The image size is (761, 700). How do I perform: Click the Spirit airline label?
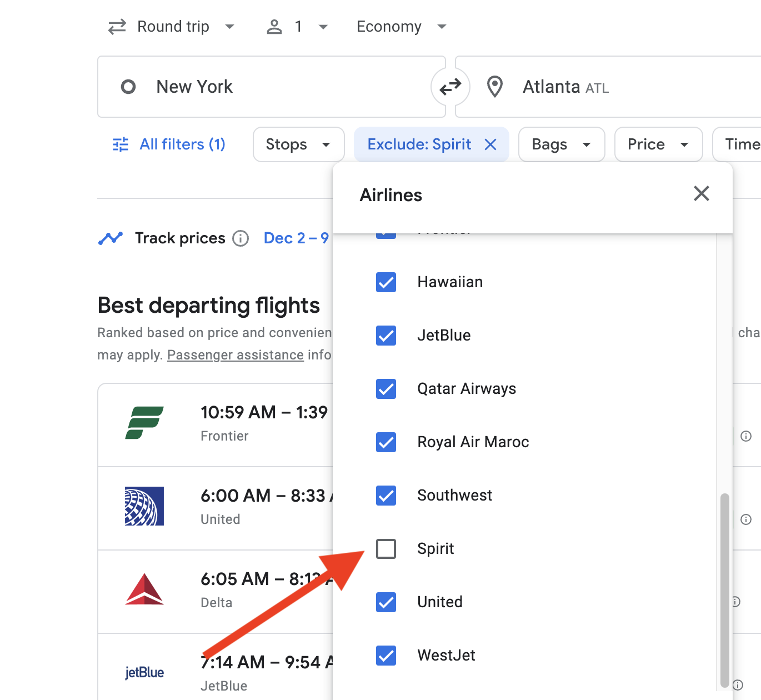(435, 549)
